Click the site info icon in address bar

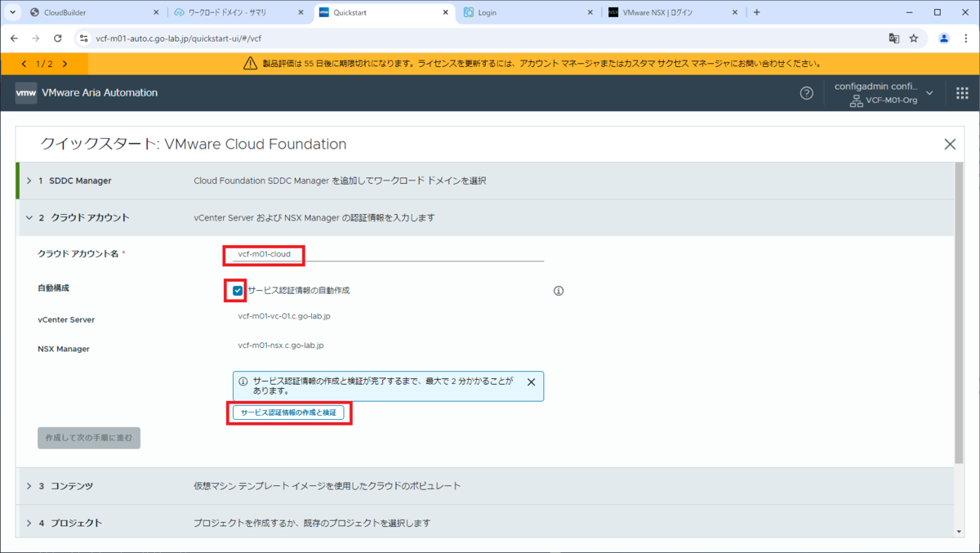coord(83,38)
